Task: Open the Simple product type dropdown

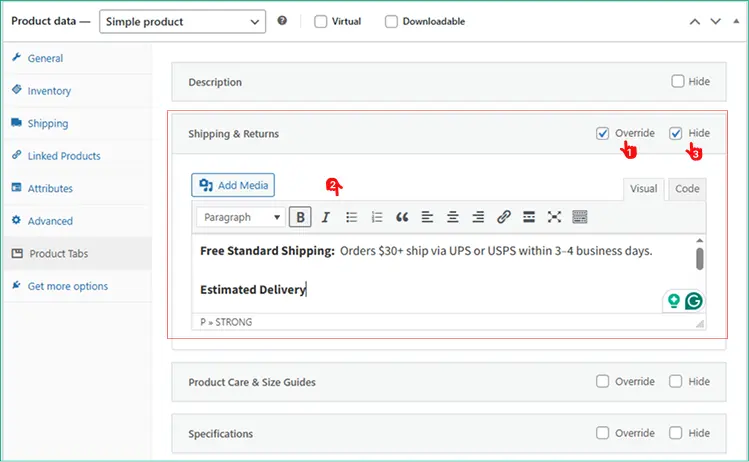Action: click(182, 22)
